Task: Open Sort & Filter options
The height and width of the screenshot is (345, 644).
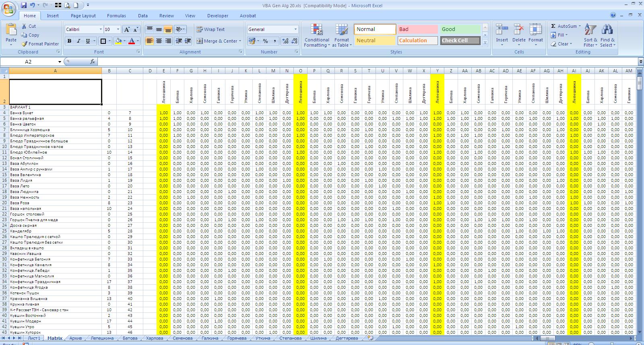Action: [590, 35]
